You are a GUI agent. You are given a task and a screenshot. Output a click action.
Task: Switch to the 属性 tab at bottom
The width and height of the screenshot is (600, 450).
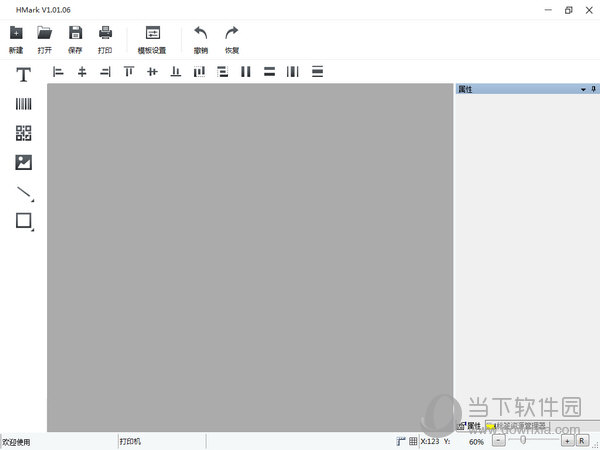click(x=470, y=426)
